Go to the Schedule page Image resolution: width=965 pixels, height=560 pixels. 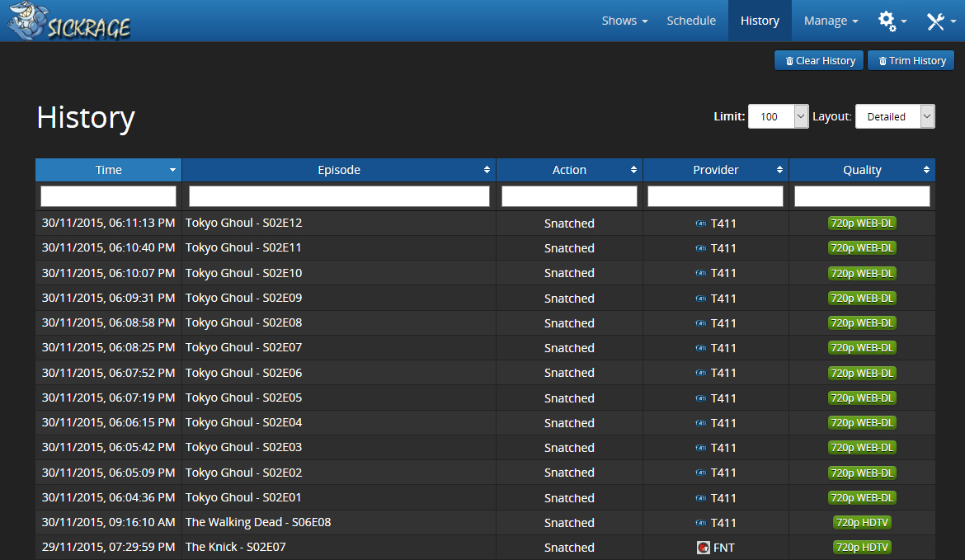point(691,21)
